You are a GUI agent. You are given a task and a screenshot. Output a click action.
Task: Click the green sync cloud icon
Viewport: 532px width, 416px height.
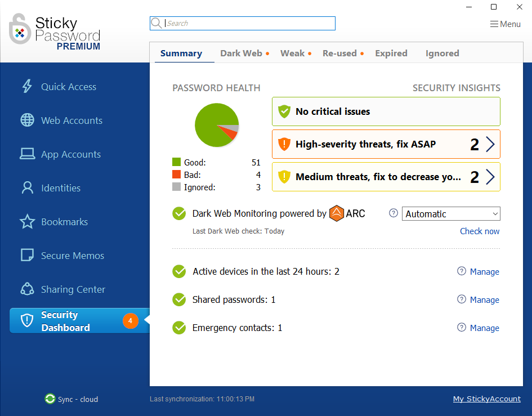pyautogui.click(x=50, y=399)
